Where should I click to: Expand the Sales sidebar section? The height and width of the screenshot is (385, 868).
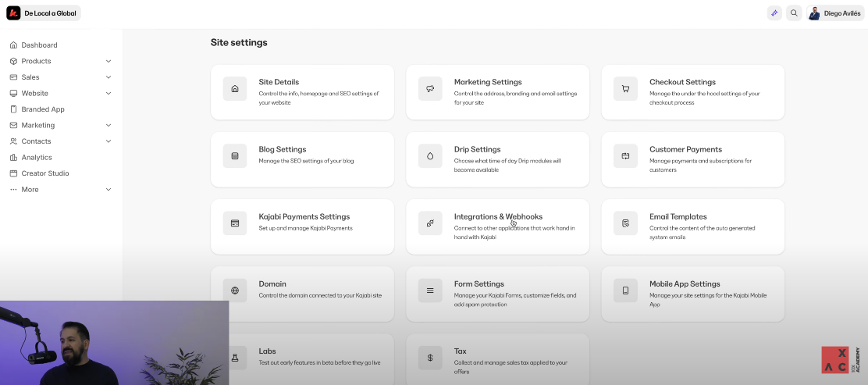click(x=108, y=77)
